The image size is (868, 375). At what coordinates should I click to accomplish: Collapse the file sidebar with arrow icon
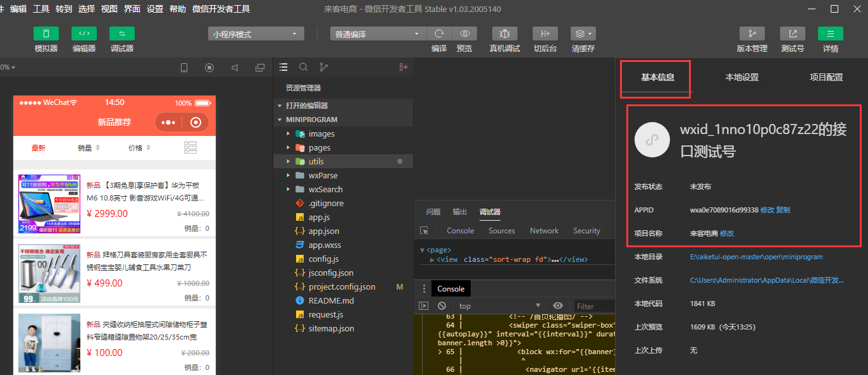404,66
